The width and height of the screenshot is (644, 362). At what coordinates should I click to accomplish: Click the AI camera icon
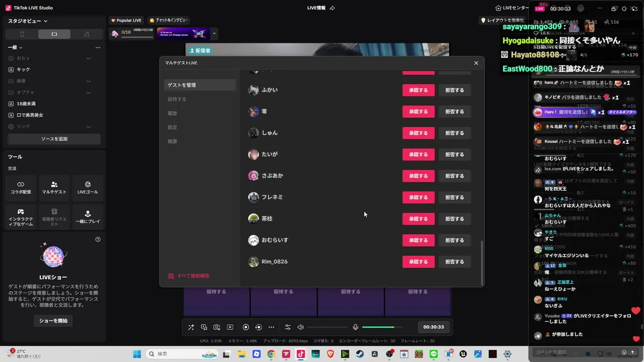click(x=217, y=327)
